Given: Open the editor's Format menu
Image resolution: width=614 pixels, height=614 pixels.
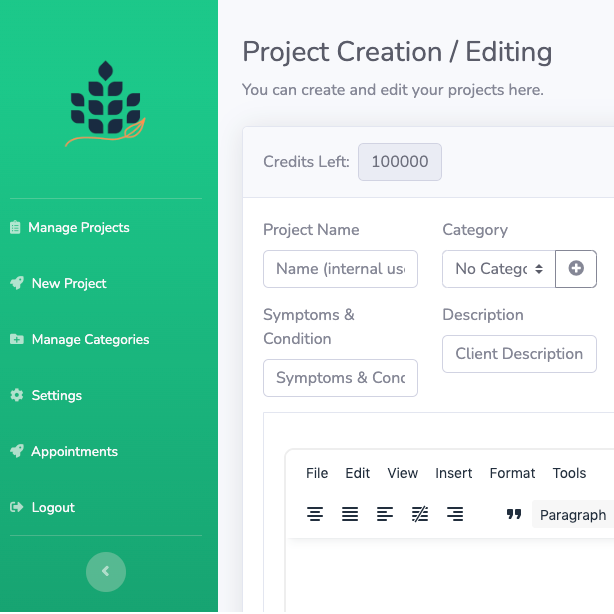Looking at the screenshot, I should coord(512,473).
